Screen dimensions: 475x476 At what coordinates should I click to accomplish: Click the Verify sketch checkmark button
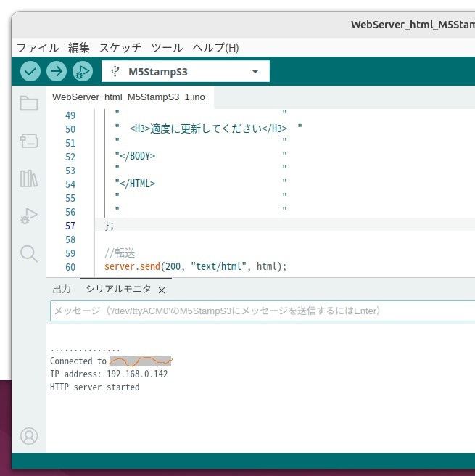tap(30, 71)
